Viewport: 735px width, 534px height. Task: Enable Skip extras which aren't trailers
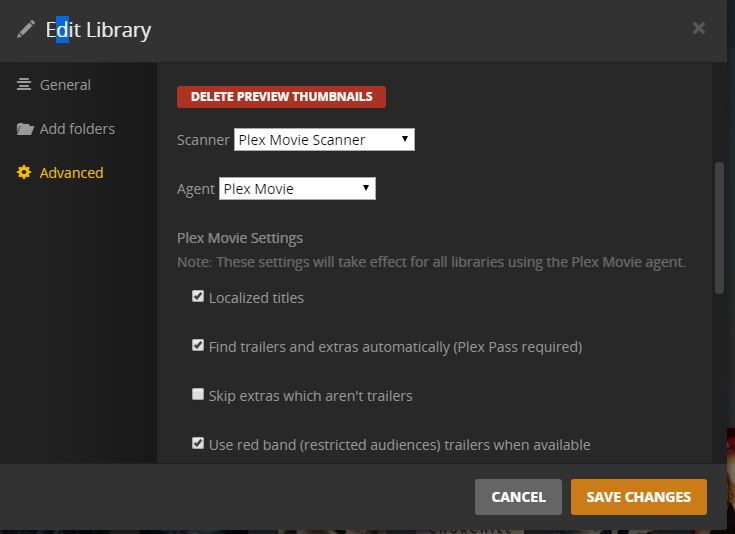[x=198, y=394]
